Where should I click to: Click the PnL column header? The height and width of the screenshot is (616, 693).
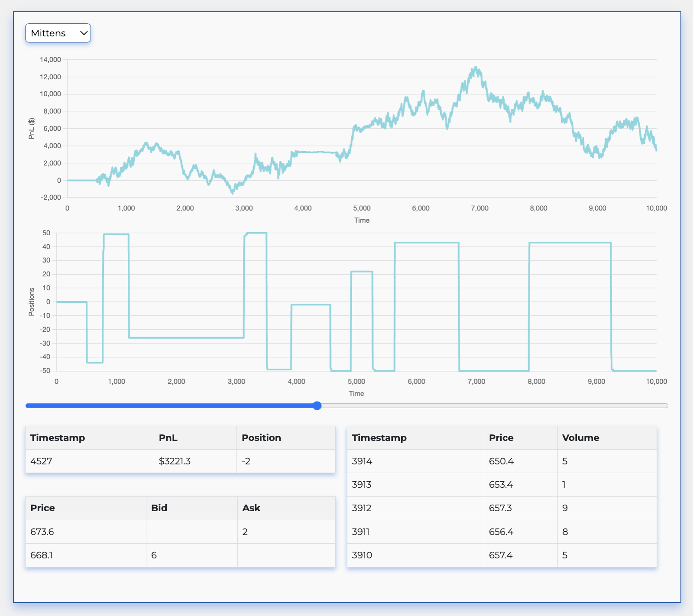195,438
